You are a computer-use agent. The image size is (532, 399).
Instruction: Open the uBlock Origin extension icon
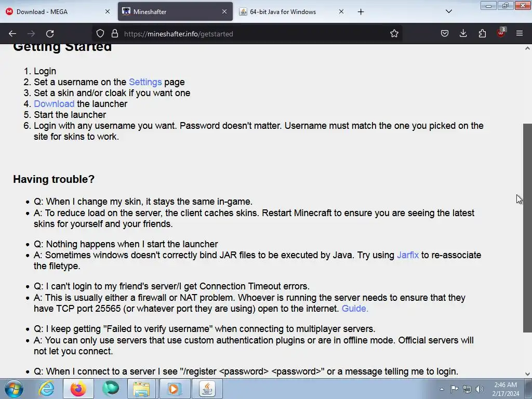[501, 33]
